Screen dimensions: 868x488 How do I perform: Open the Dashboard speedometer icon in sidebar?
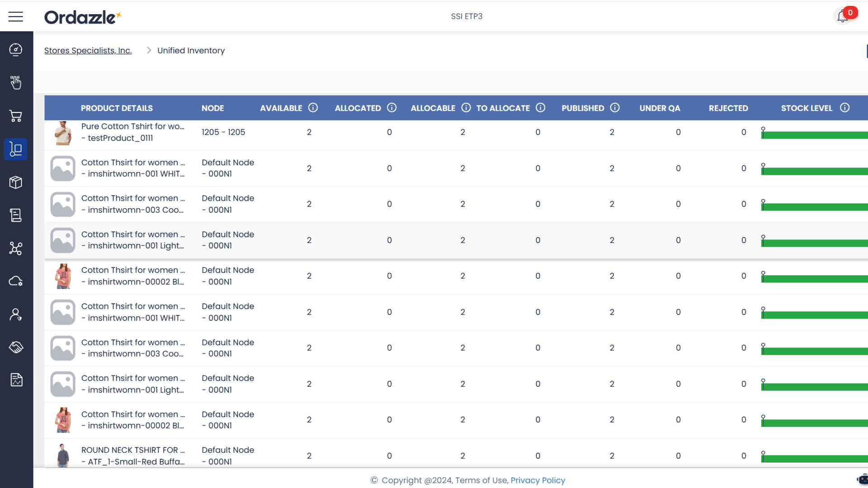(16, 50)
